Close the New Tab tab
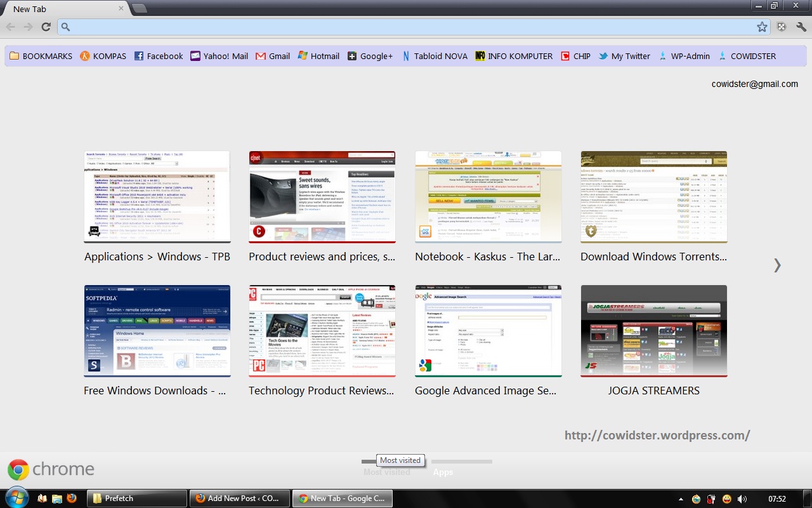Viewport: 812px width, 508px height. 121,9
